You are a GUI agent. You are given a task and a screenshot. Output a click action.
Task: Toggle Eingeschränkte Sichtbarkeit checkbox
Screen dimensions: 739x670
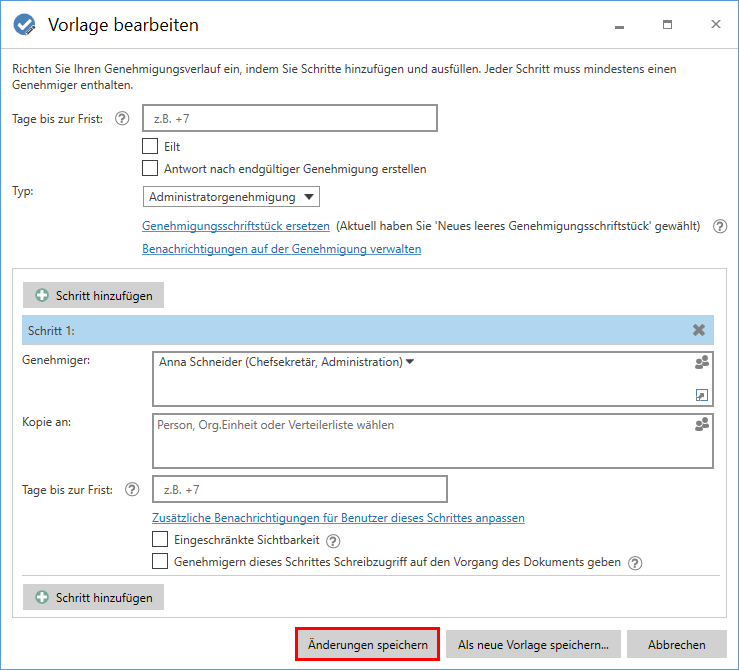[160, 539]
